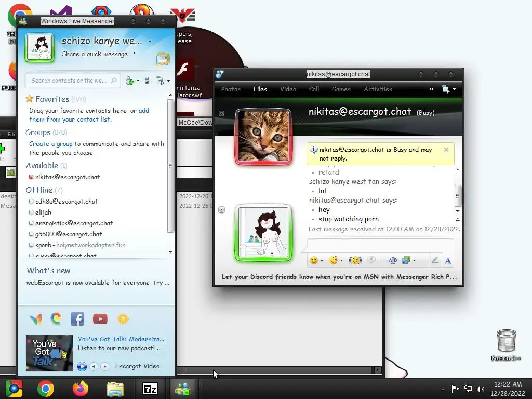Open File Explorer from the taskbar
The width and height of the screenshot is (532, 399).
pyautogui.click(x=115, y=389)
